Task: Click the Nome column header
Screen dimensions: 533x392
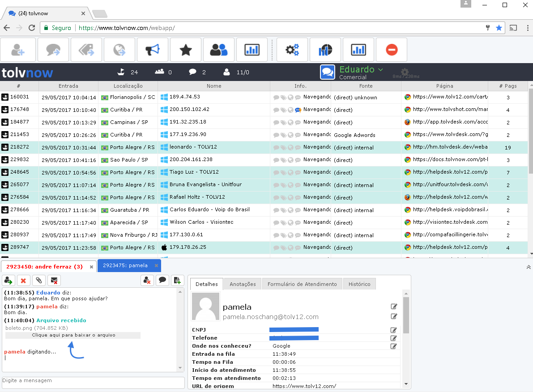Action: tap(214, 86)
